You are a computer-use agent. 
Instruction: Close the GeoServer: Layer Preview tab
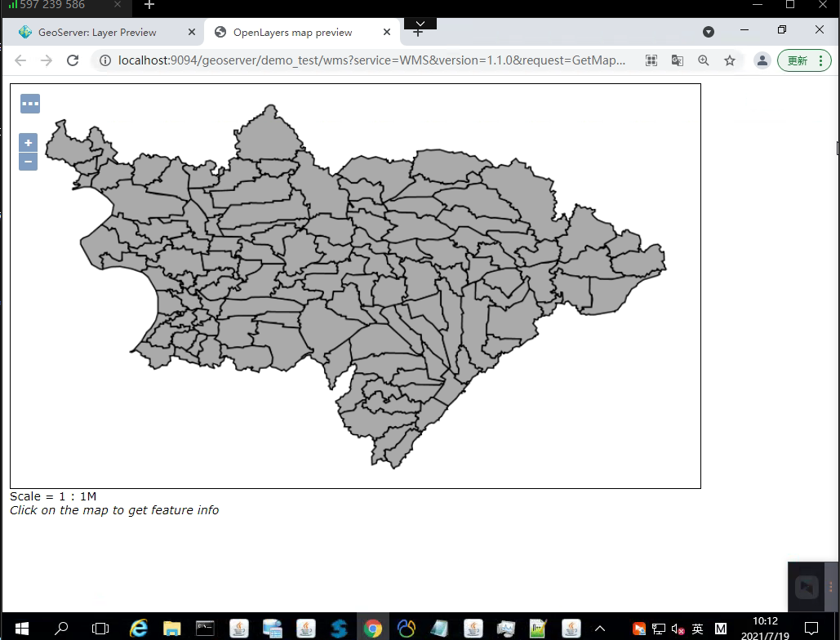(x=192, y=33)
